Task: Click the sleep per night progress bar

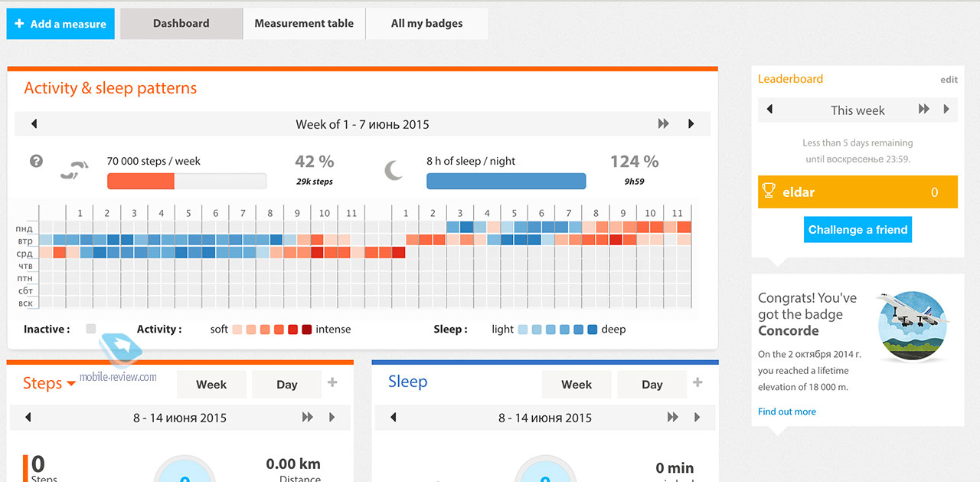Action: coord(506,182)
